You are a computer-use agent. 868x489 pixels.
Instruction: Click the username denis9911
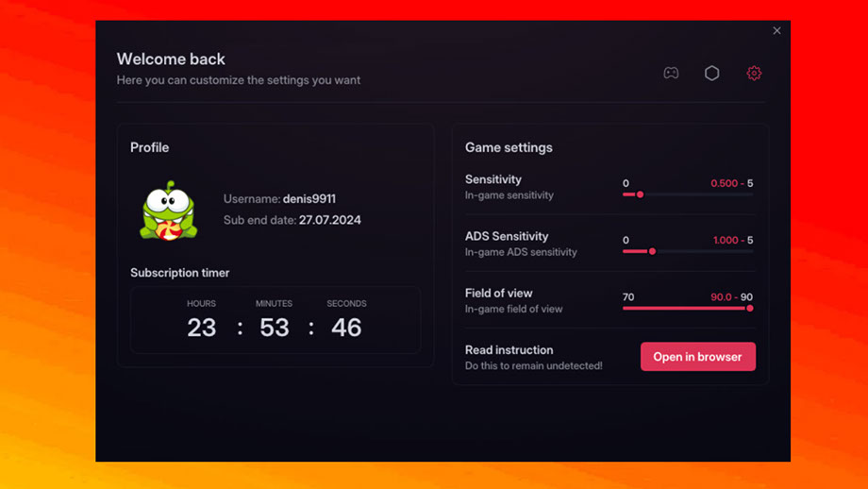tap(309, 199)
